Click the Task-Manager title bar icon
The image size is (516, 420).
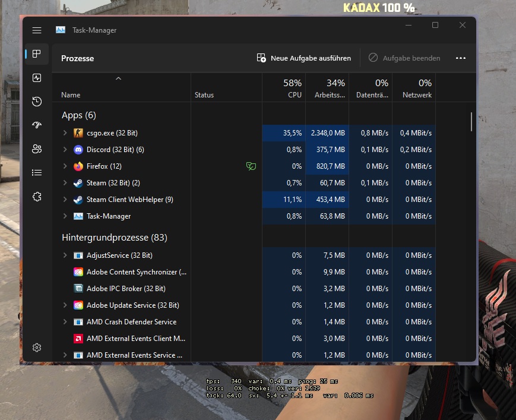point(61,30)
